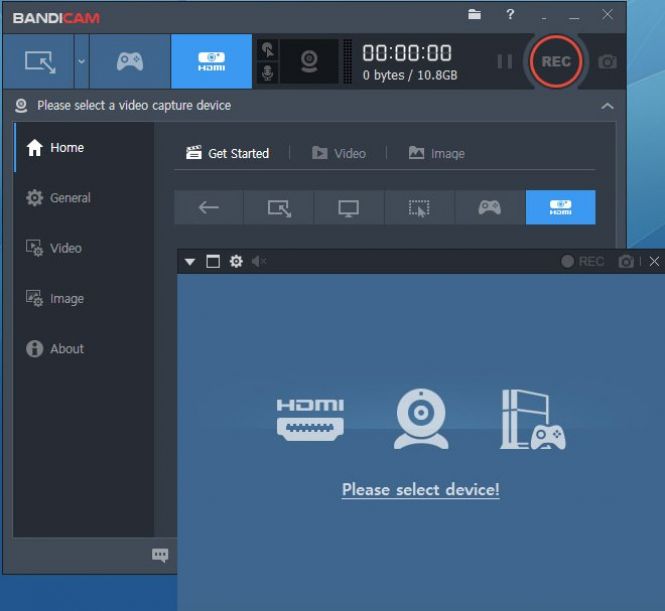665x611 pixels.
Task: Choose rectangle area mode in mode row
Action: pos(279,208)
